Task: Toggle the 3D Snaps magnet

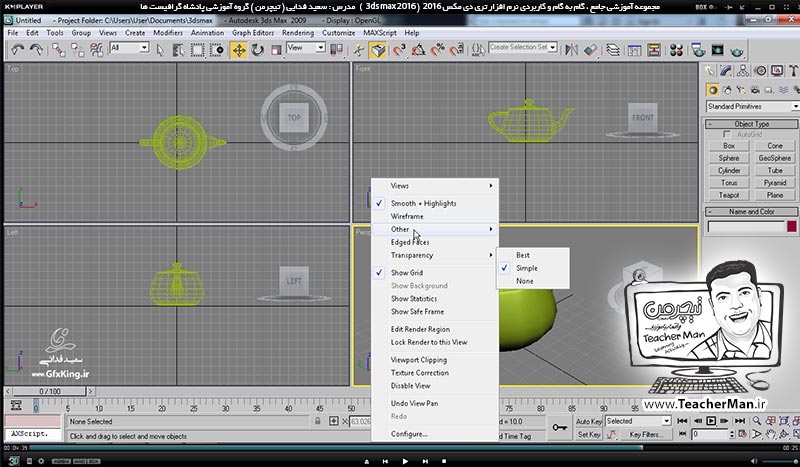Action: (398, 50)
